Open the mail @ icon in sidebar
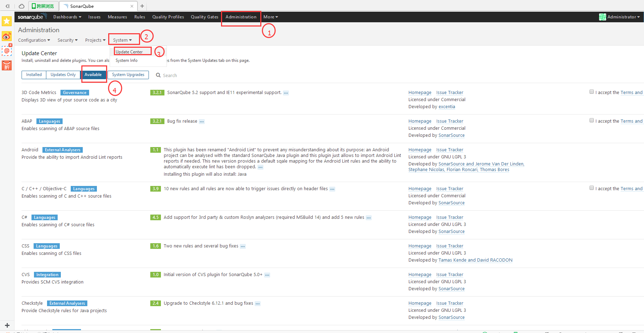This screenshot has height=333, width=644. pyautogui.click(x=7, y=51)
